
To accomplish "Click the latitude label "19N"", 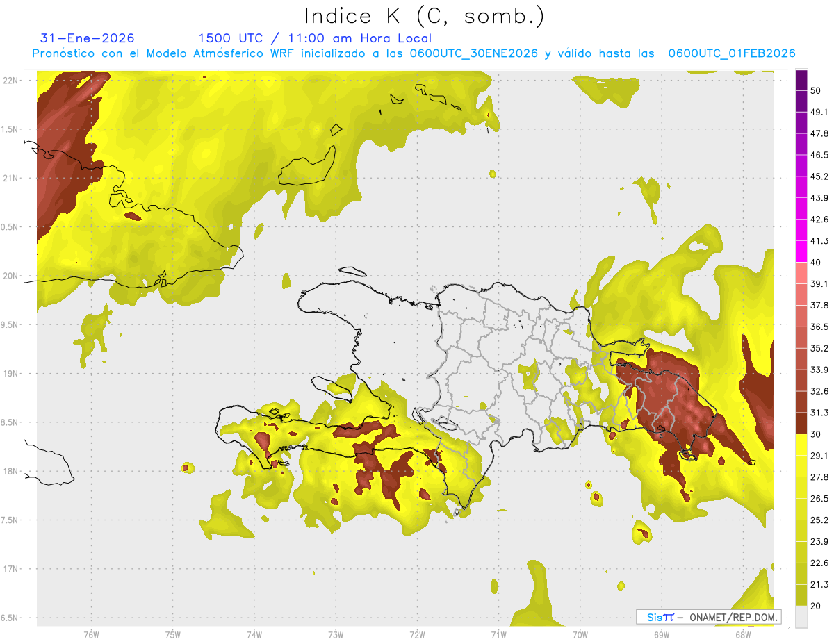I will click(11, 374).
